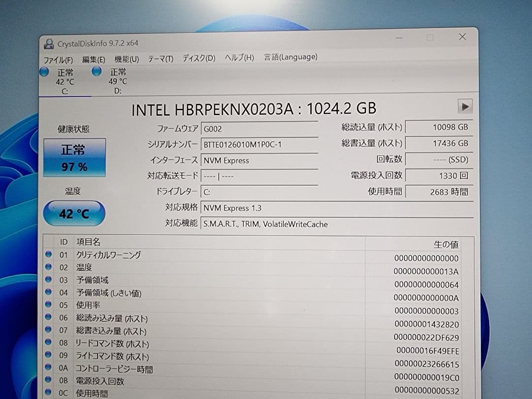
Task: Click the 健康状態 label
Action: tap(73, 129)
